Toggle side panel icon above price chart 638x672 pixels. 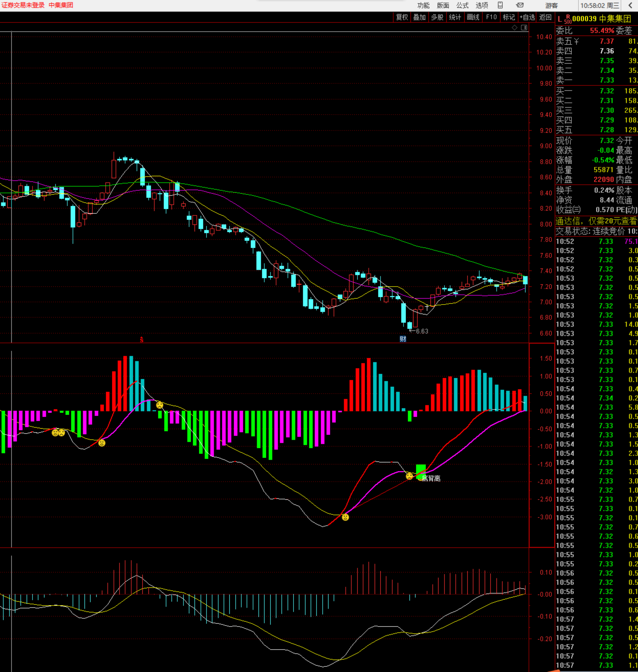click(x=524, y=28)
